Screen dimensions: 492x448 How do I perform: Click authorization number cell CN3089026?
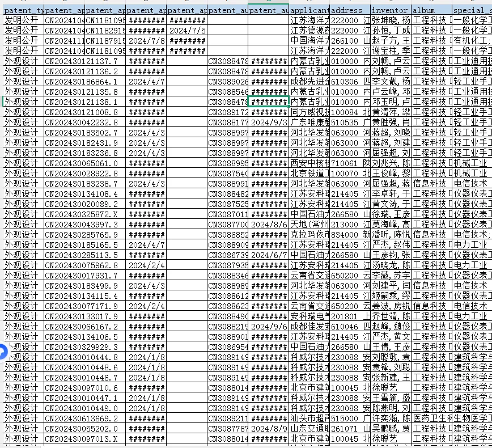coord(227,81)
